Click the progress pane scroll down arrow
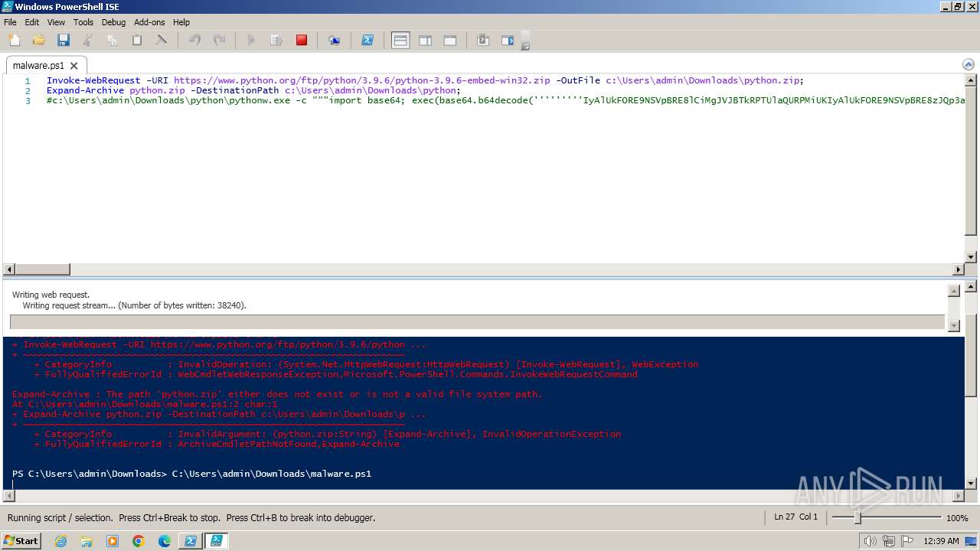Screen dimensions: 980x551 (x=954, y=325)
